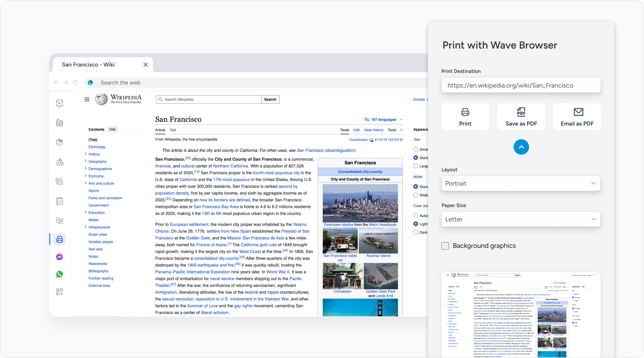Viewport: 644px width, 358px height.
Task: Enable the Background graphics checkbox
Action: [445, 246]
